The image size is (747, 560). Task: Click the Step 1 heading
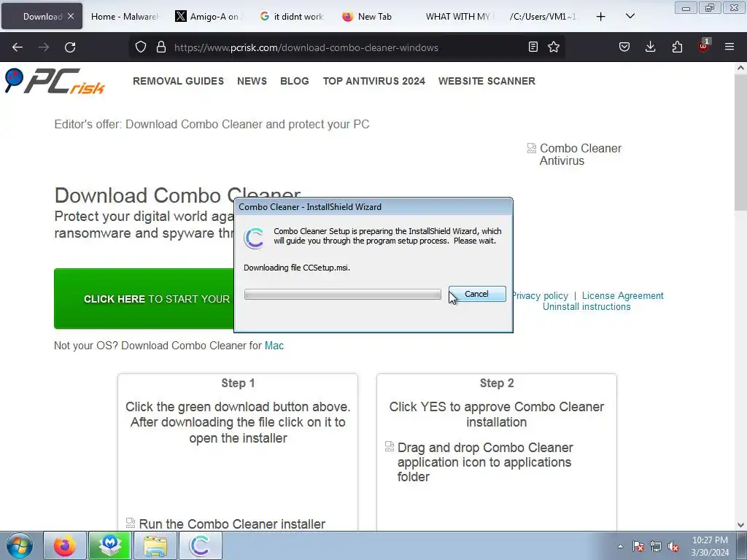(238, 384)
